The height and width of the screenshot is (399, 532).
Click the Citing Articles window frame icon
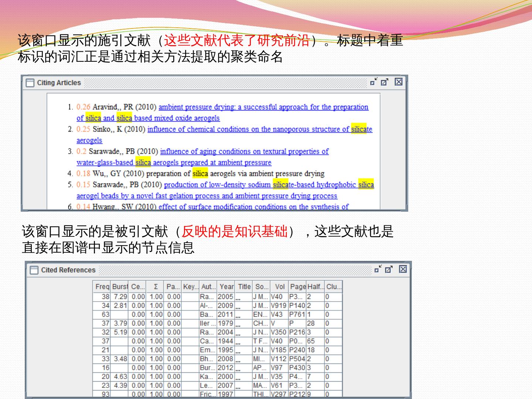(30, 83)
